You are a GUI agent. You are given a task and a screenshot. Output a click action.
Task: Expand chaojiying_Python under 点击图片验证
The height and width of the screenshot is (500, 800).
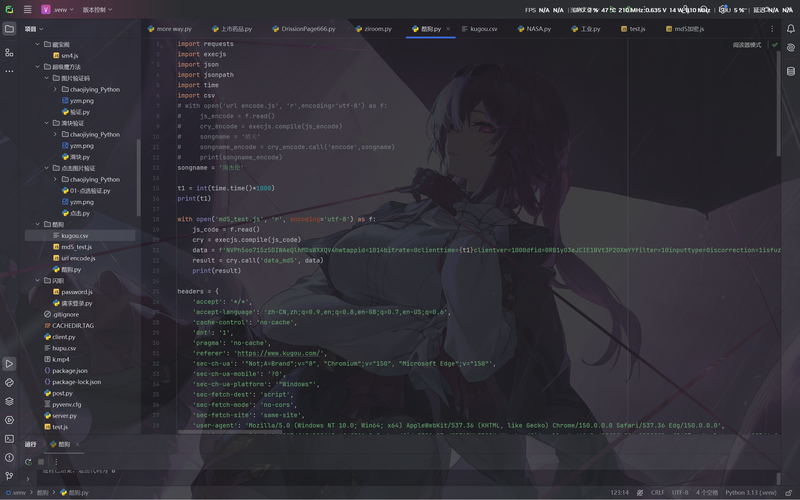[56, 179]
